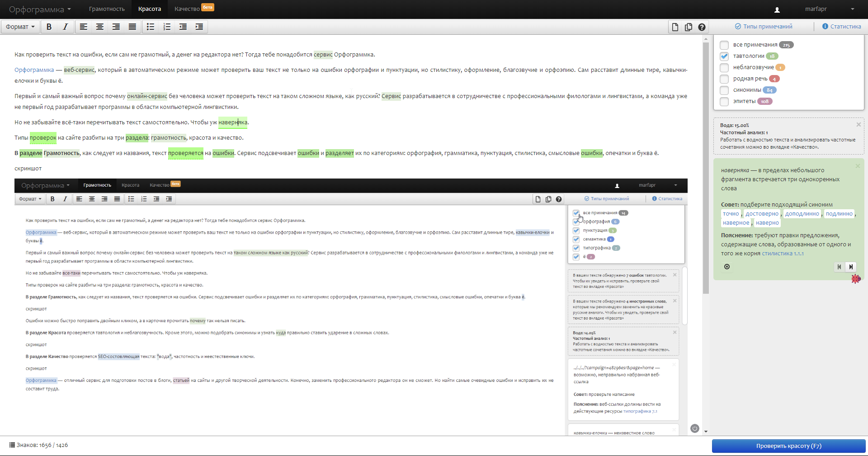Go to the next note
The height and width of the screenshot is (456, 868).
[x=851, y=267]
